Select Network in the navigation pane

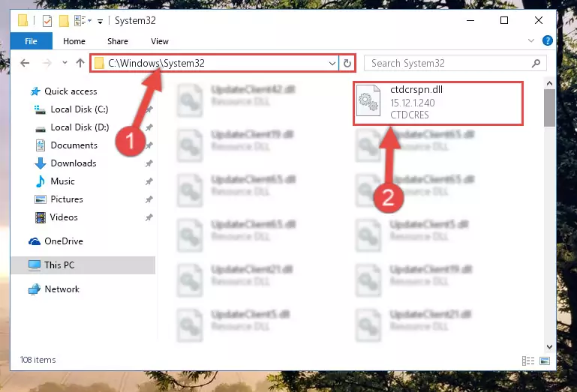pyautogui.click(x=62, y=289)
